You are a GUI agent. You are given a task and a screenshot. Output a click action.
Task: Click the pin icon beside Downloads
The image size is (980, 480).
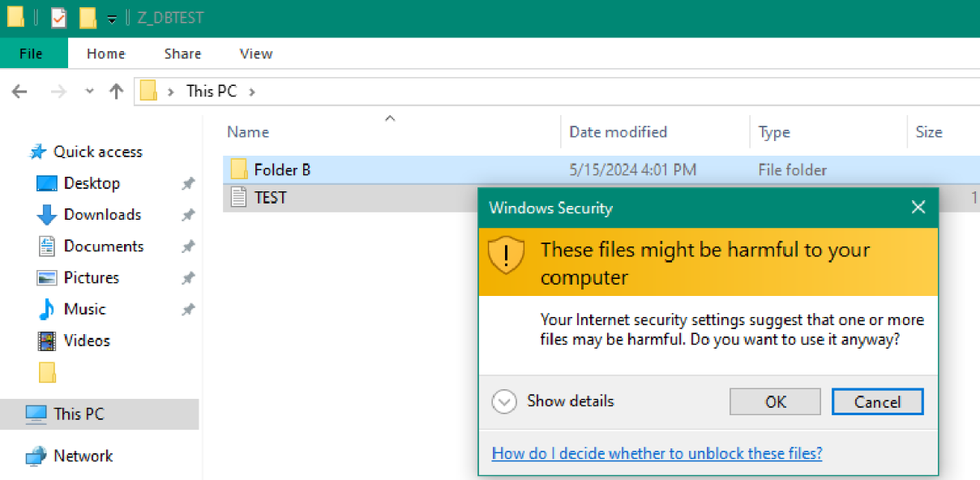click(188, 216)
